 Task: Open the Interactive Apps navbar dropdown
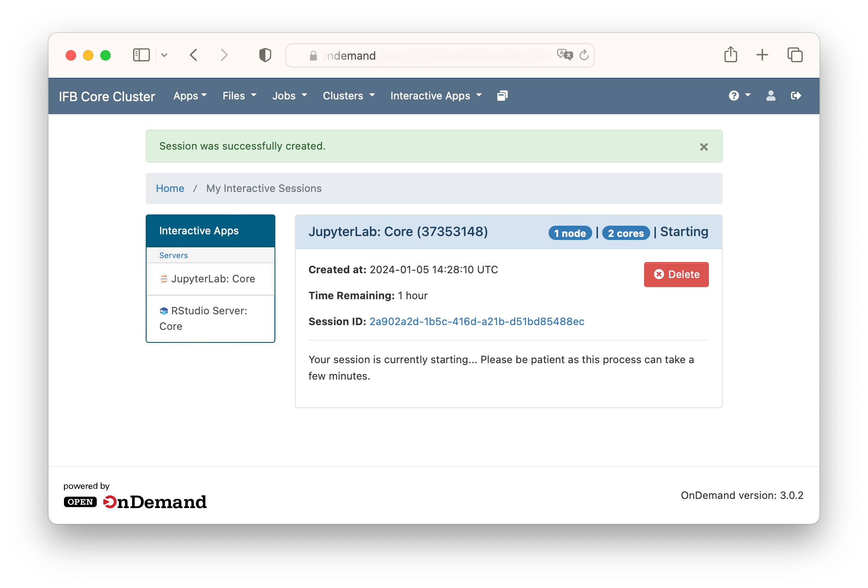[436, 96]
